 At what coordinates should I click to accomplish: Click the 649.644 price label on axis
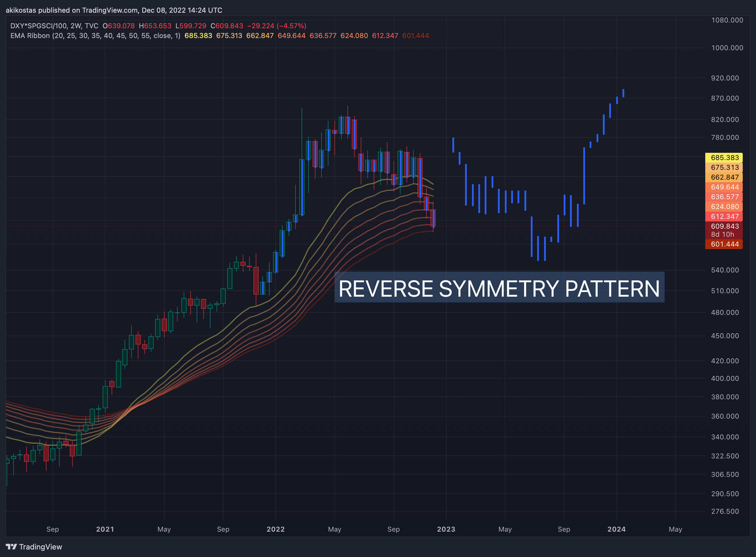pos(724,187)
